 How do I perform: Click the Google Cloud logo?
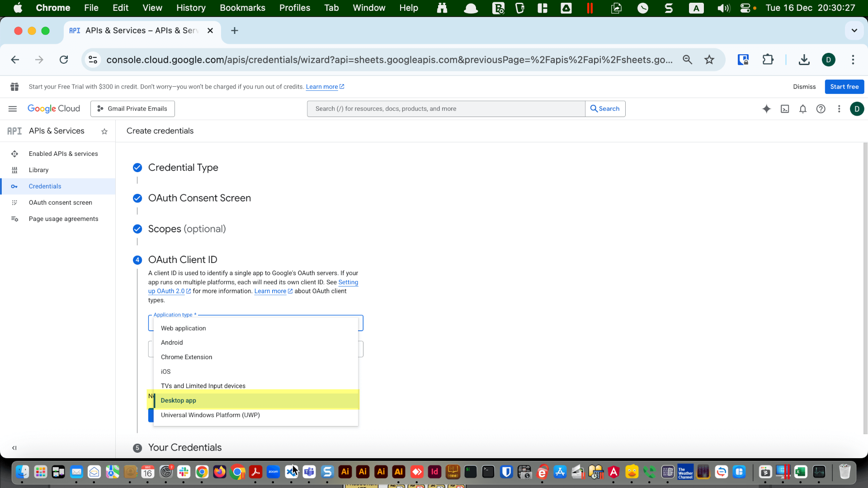click(x=54, y=108)
